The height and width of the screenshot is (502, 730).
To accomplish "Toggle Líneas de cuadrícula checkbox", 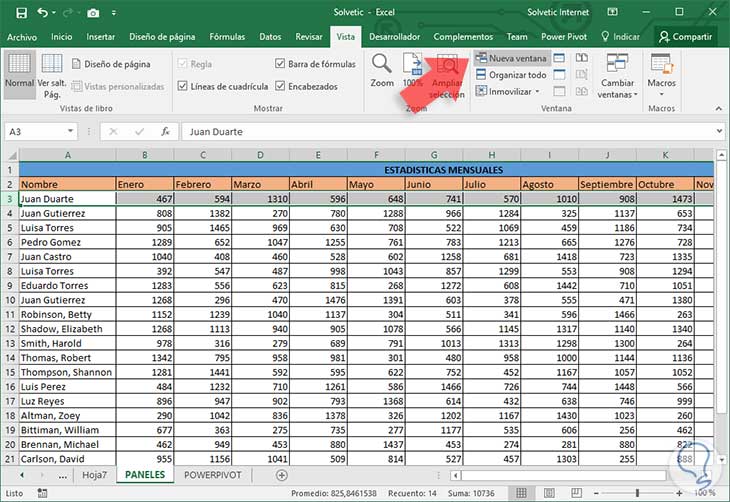I will [x=182, y=87].
